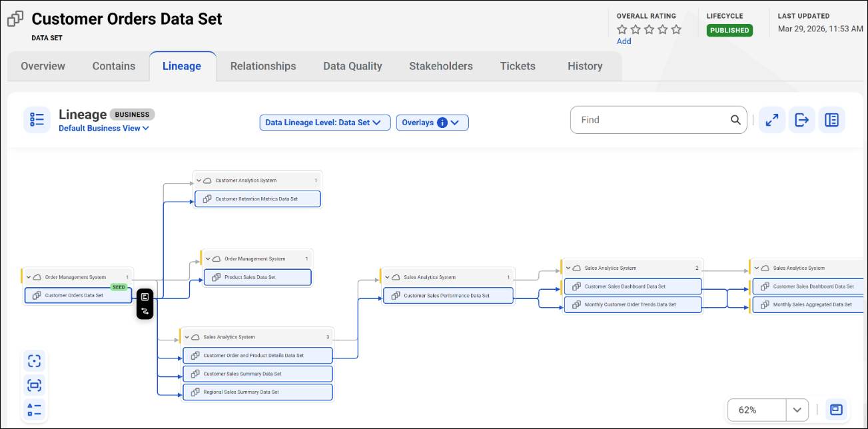
Task: Click the fit to screen icon
Action: pos(35,385)
